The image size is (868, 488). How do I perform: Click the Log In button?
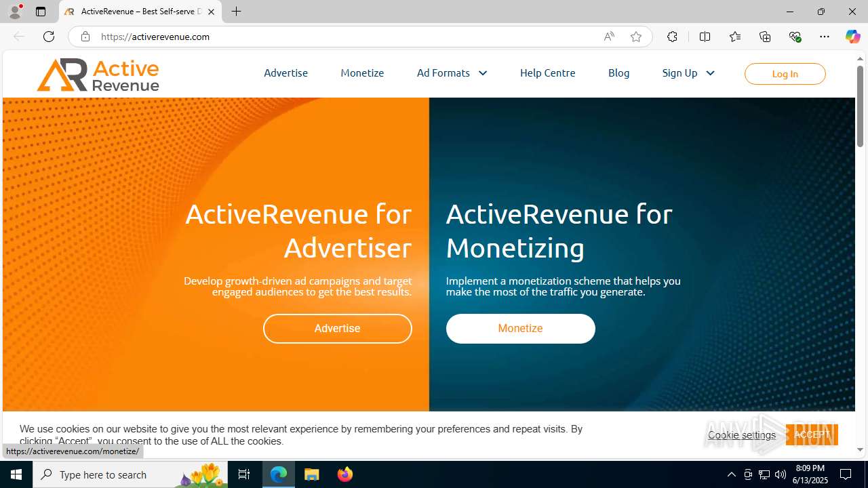785,74
